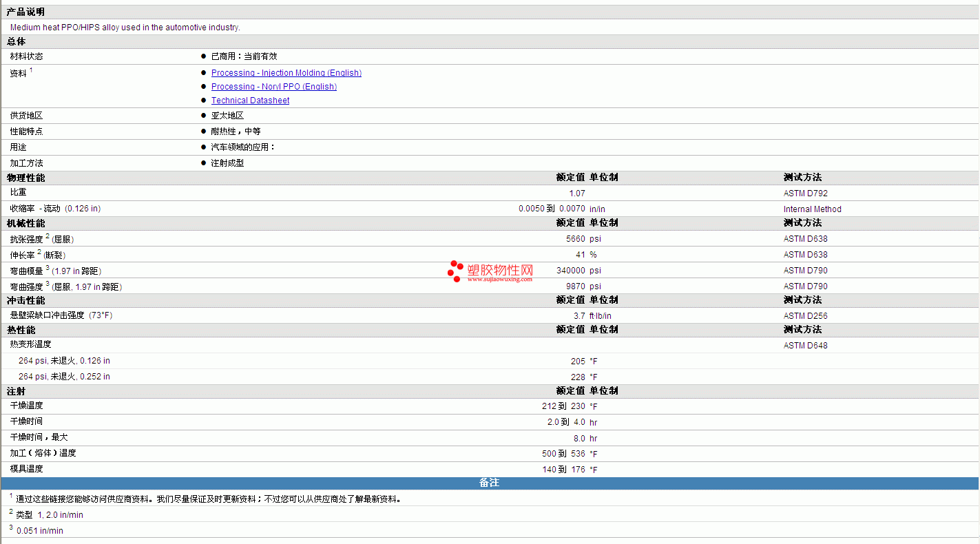Image resolution: width=980 pixels, height=544 pixels.
Task: Select the 模具温度 row label
Action: [26, 469]
